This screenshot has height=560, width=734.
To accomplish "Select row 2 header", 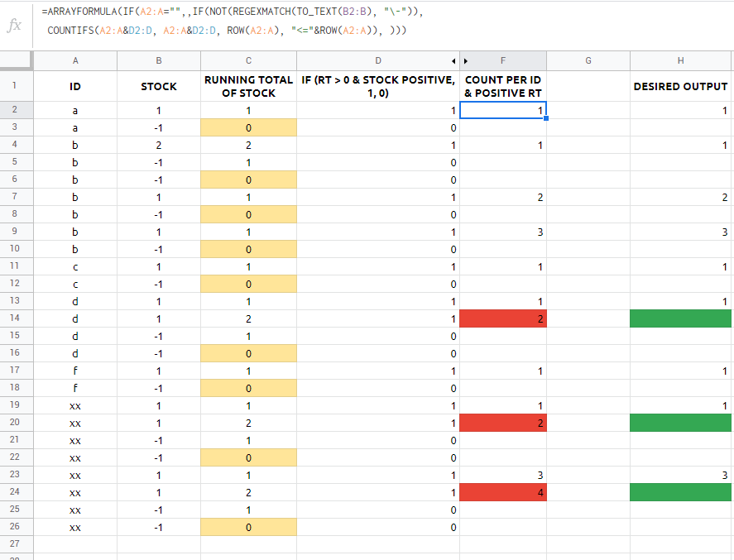I will (x=15, y=110).
